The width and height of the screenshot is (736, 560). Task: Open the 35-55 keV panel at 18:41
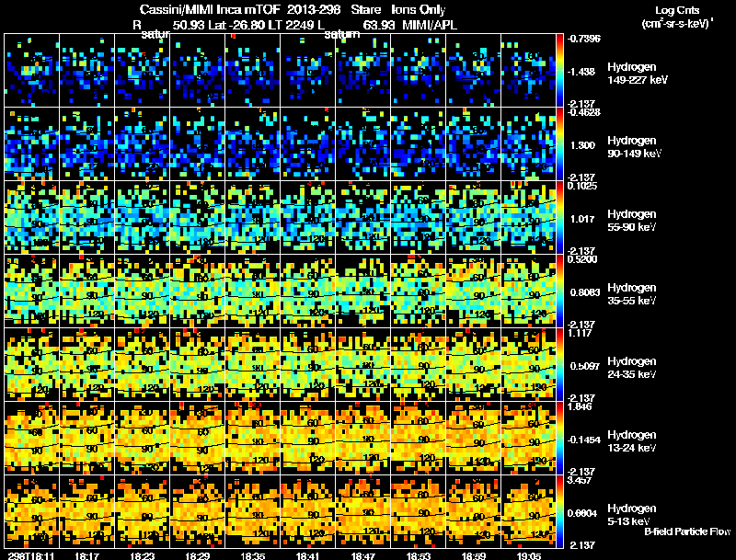308,291
